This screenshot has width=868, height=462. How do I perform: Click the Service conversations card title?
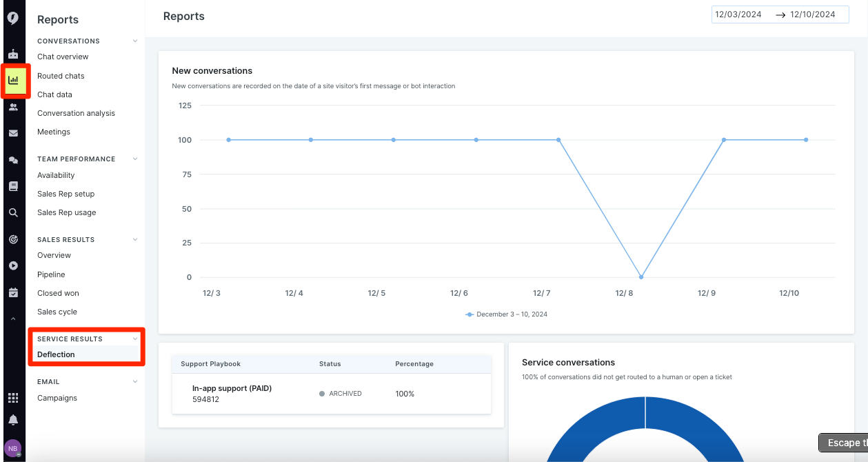pos(568,362)
